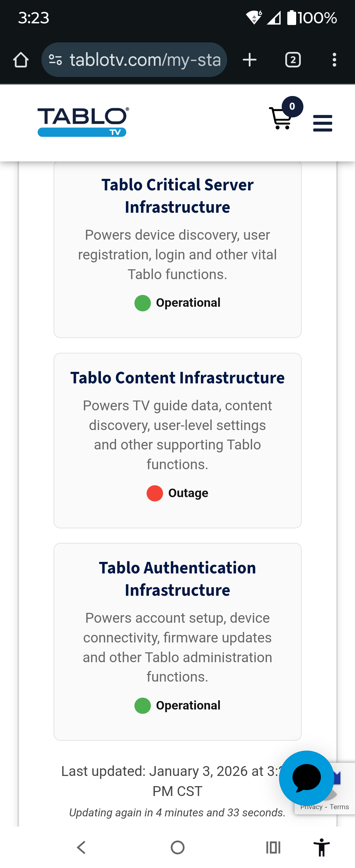Tap the cart item count badge
The height and width of the screenshot is (868, 355).
(292, 107)
